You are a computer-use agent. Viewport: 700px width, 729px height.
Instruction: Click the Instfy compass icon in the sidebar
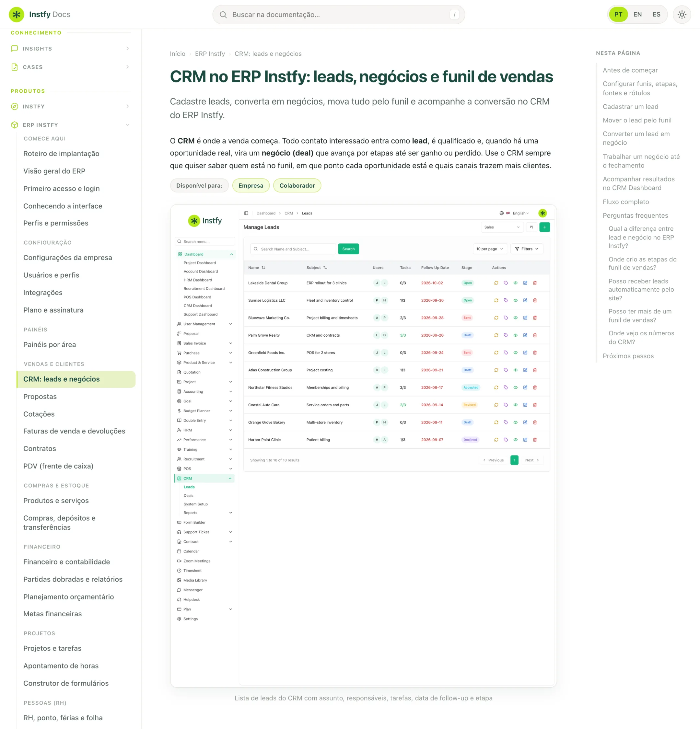point(15,106)
